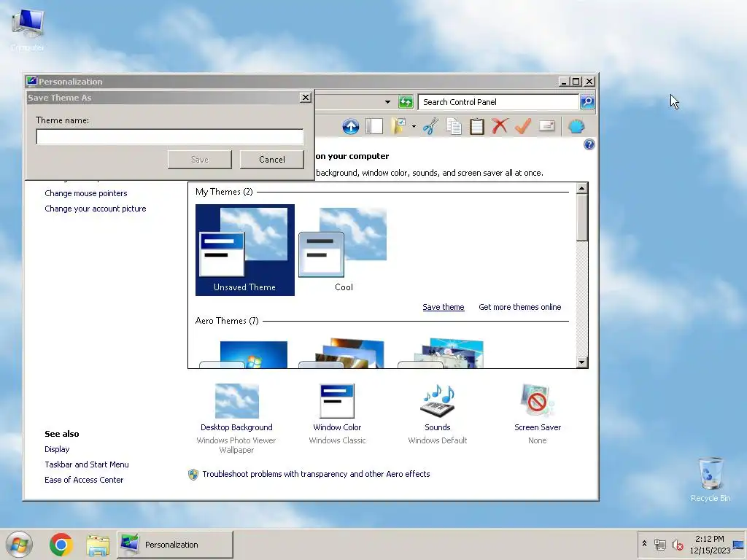Open the folder options toolbar icon
Image resolution: width=747 pixels, height=560 pixels.
[x=399, y=127]
